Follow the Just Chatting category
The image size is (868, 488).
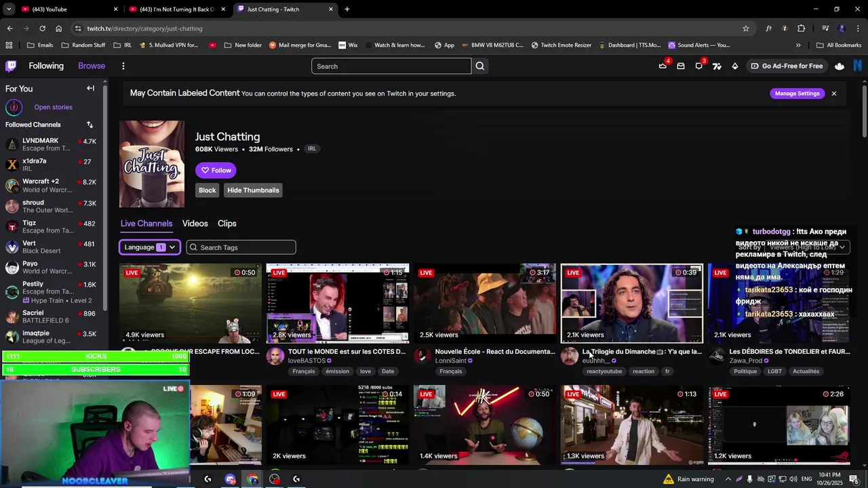click(216, 170)
